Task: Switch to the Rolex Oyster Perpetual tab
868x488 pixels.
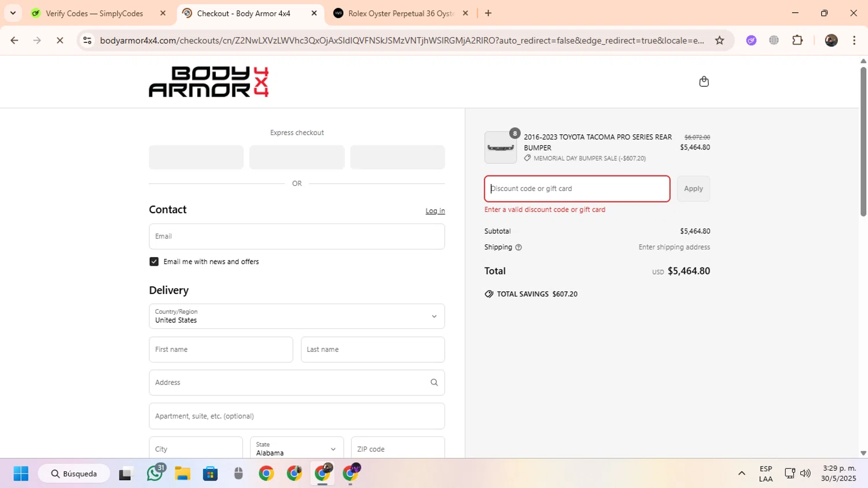Action: pos(401,13)
